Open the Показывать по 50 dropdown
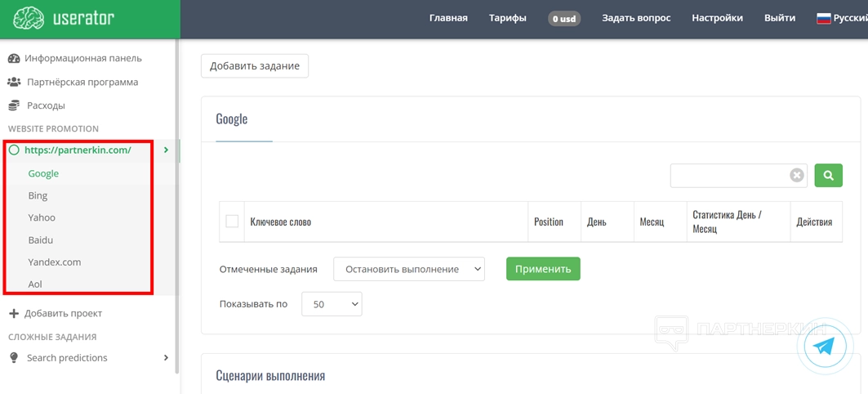868x394 pixels. (x=332, y=304)
